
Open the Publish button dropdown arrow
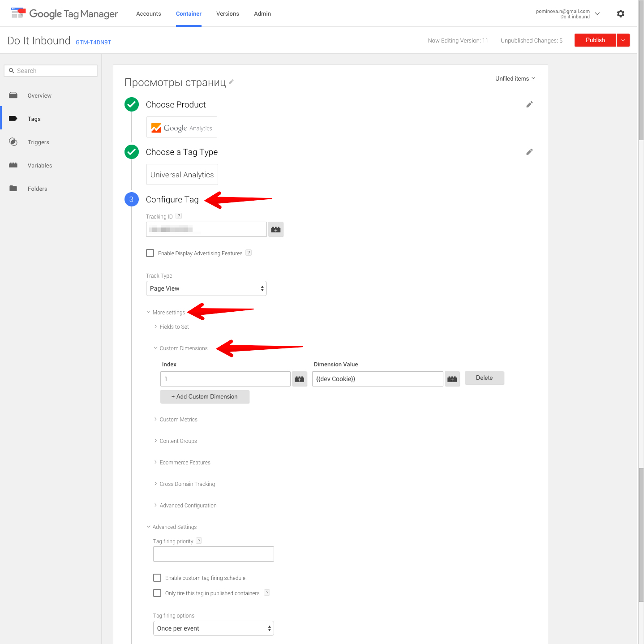tap(623, 40)
